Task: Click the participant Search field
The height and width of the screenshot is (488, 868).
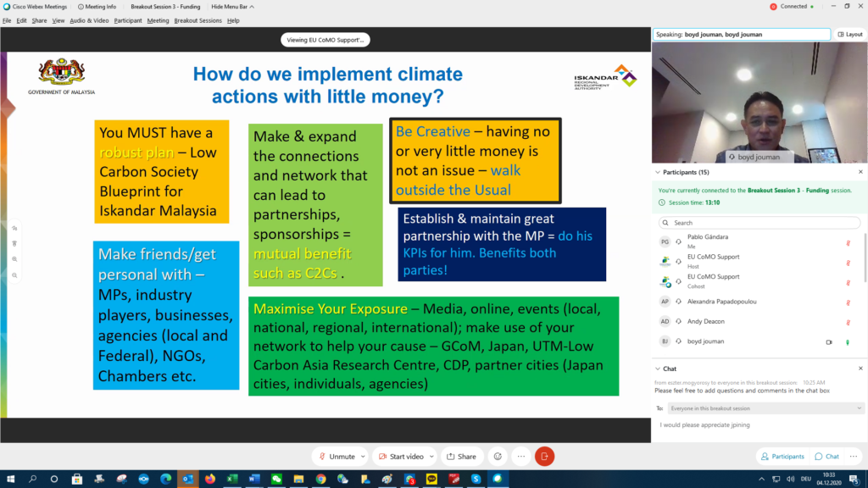Action: click(x=763, y=223)
